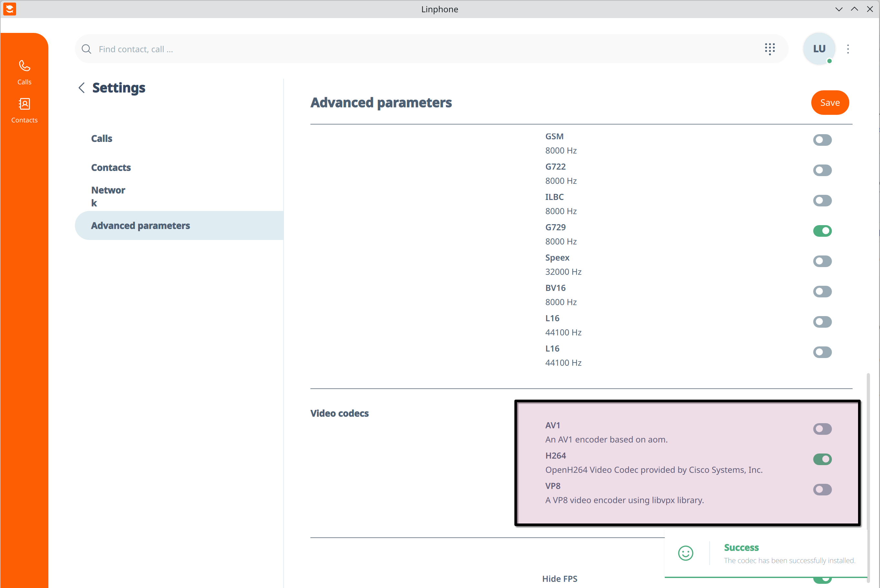The image size is (880, 588).
Task: Open the three-dot more options menu
Action: pos(848,49)
